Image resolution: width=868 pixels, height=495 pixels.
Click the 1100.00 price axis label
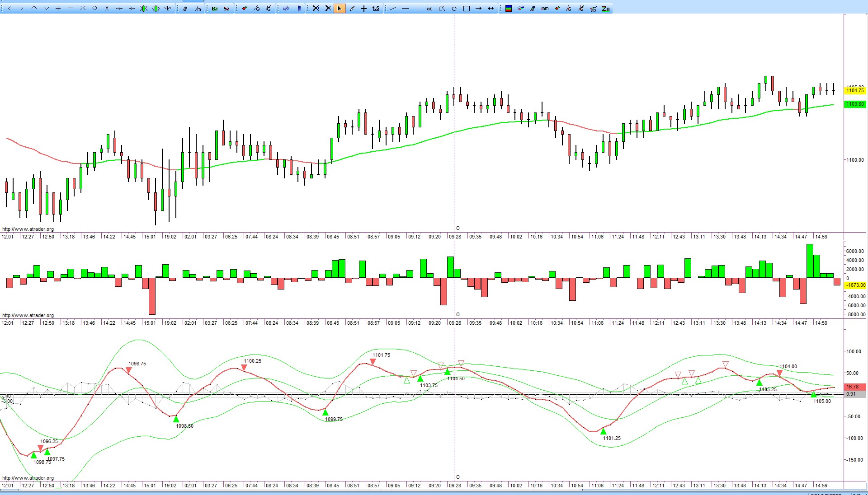855,160
